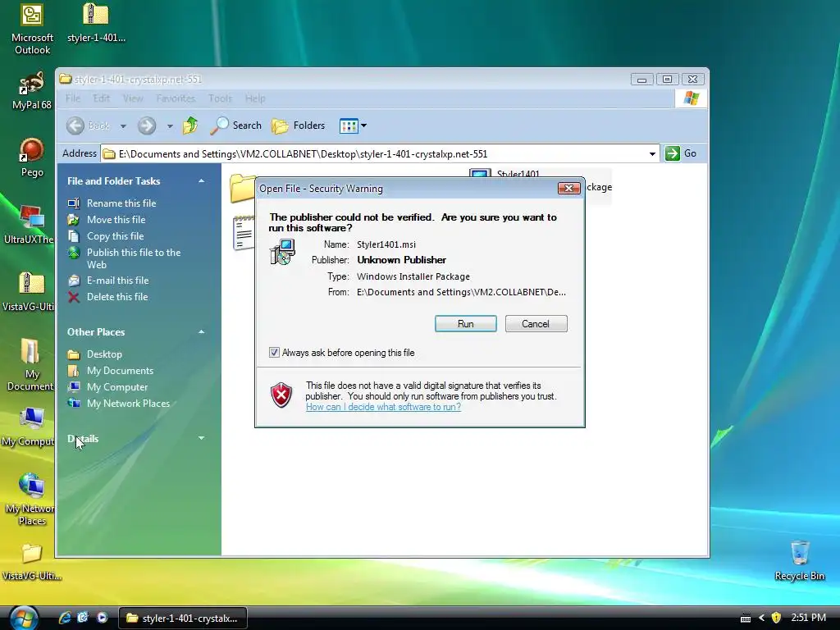The height and width of the screenshot is (630, 840).
Task: Click the styler-1-401-crystalx taskbar button
Action: (182, 619)
